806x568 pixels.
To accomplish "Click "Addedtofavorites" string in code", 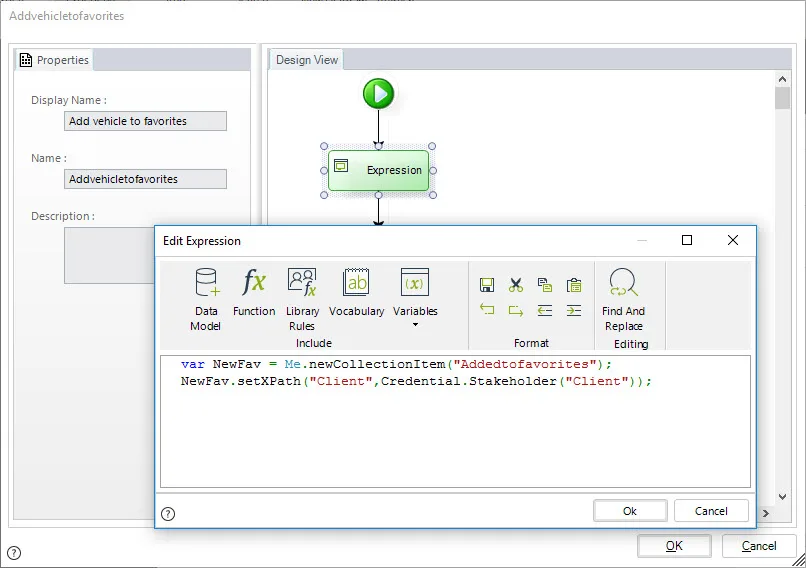I will pos(524,364).
